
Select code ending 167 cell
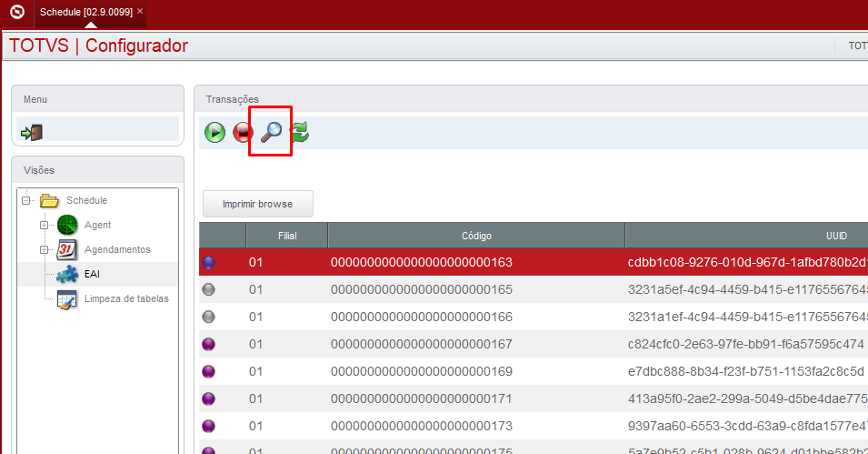421,344
